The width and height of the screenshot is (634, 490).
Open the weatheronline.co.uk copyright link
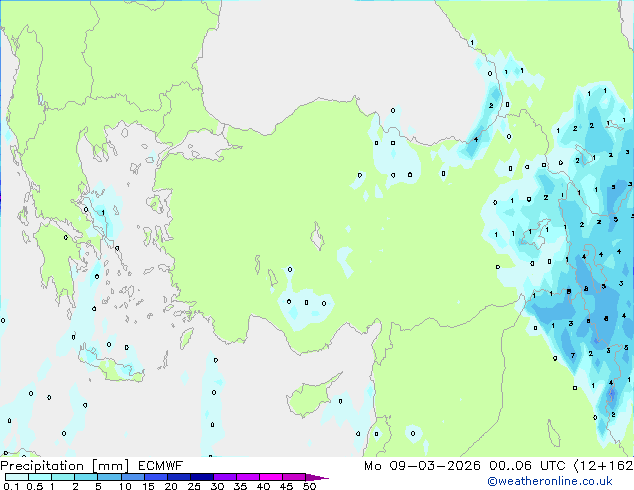pos(549,481)
